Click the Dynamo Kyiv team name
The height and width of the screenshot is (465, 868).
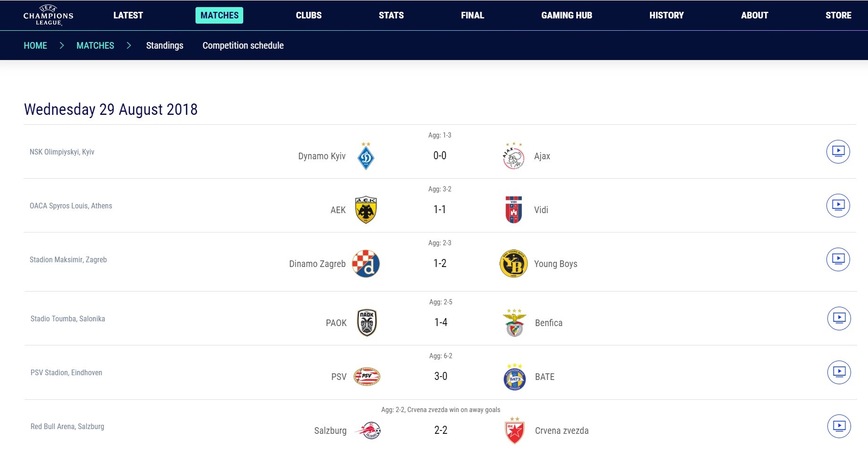tap(322, 156)
